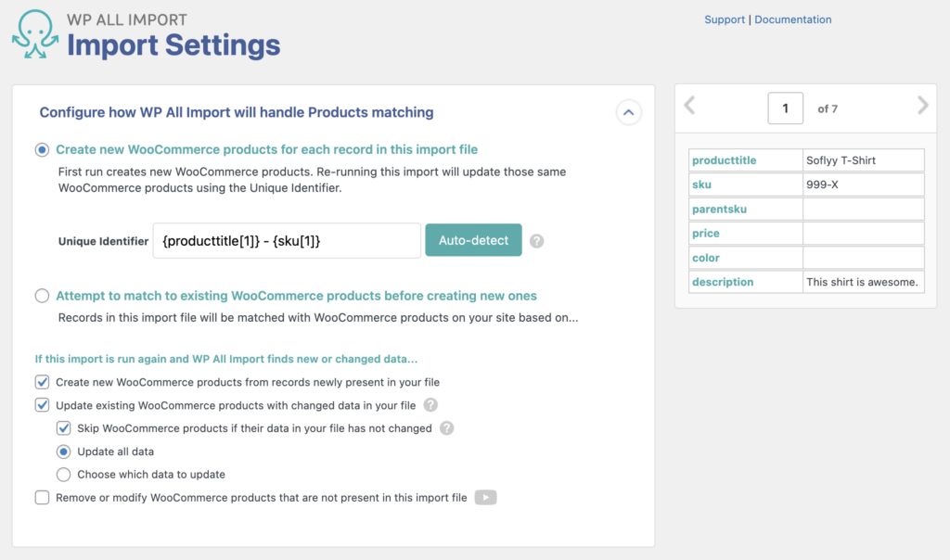Select Create new WooCommerce products option
Screen dimensions: 950x560
click(42, 149)
